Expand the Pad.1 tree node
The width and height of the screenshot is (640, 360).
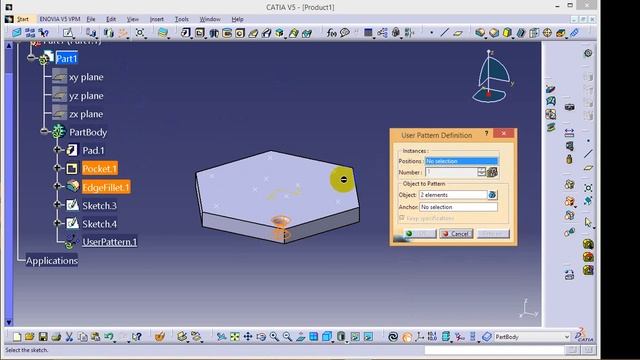click(x=58, y=150)
